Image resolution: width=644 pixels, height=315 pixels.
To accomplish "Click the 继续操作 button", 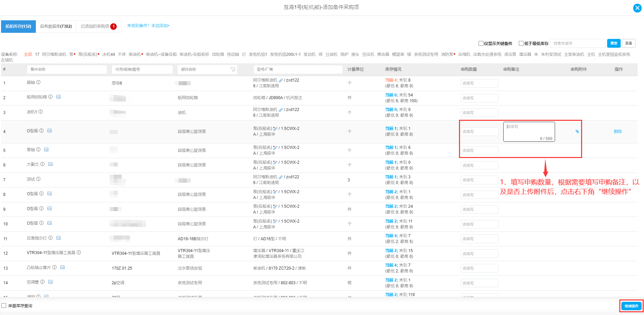I will point(631,306).
